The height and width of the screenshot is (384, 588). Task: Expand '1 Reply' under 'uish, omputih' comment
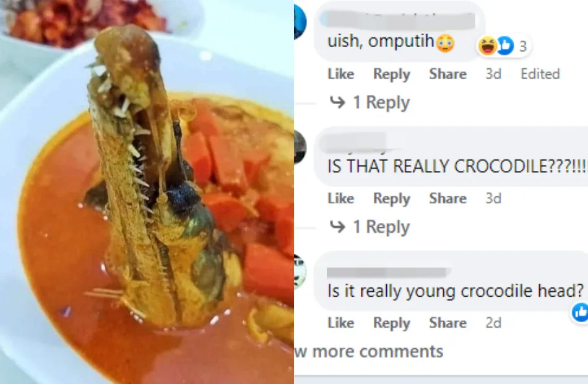point(381,102)
